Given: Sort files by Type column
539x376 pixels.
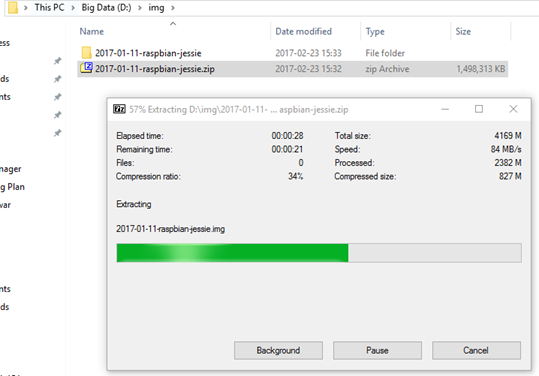Looking at the screenshot, I should pyautogui.click(x=375, y=32).
